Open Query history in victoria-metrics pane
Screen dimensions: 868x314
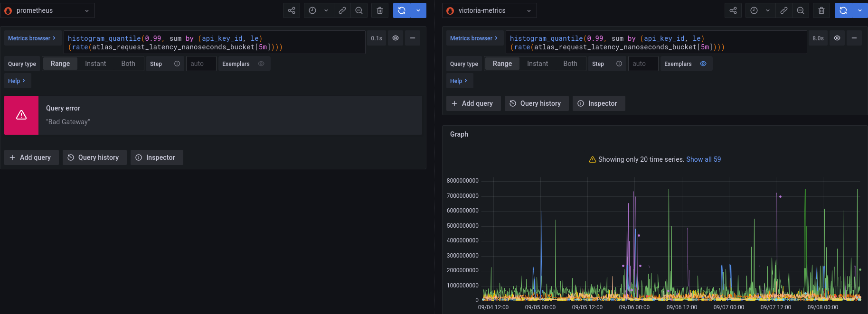pyautogui.click(x=537, y=103)
